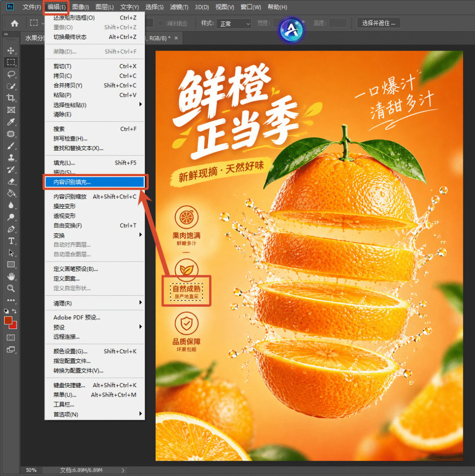Reset default foreground and background colors

coord(7,311)
